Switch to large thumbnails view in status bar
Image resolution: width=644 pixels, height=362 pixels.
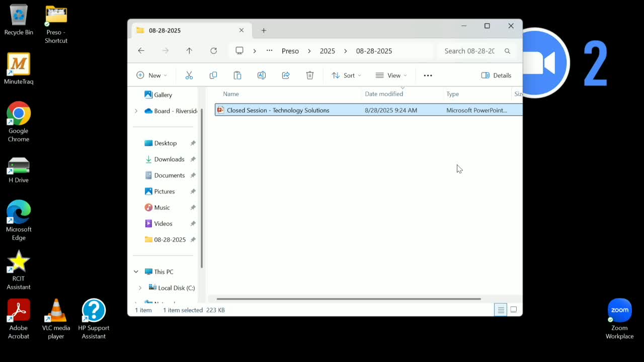[x=513, y=310]
